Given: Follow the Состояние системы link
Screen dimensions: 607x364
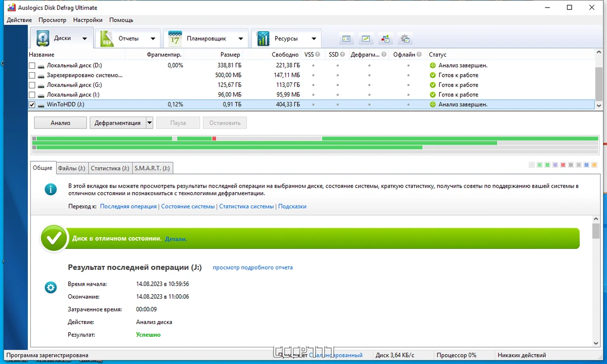Looking at the screenshot, I should point(188,206).
